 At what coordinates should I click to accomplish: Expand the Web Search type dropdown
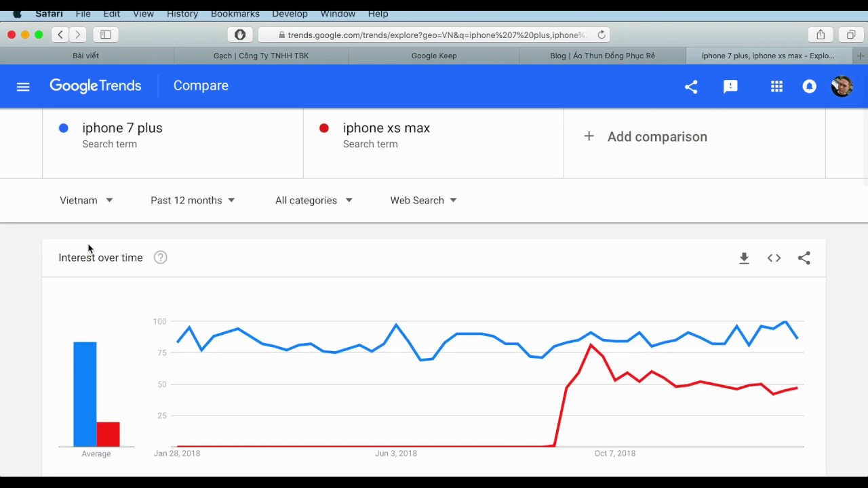[423, 201]
